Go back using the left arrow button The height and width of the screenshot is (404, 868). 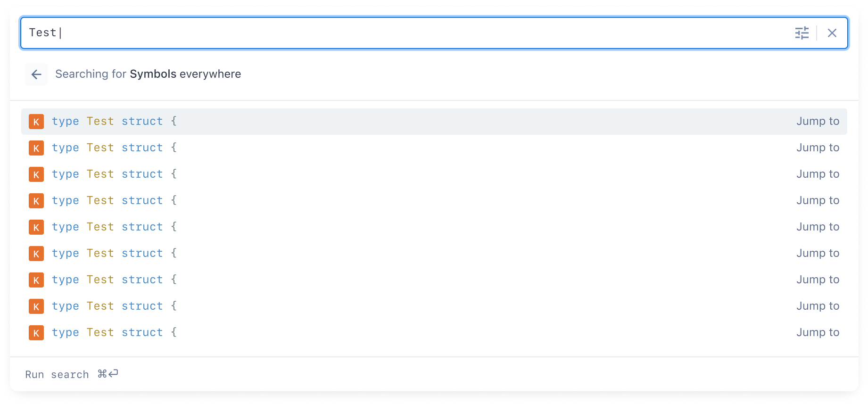tap(36, 74)
